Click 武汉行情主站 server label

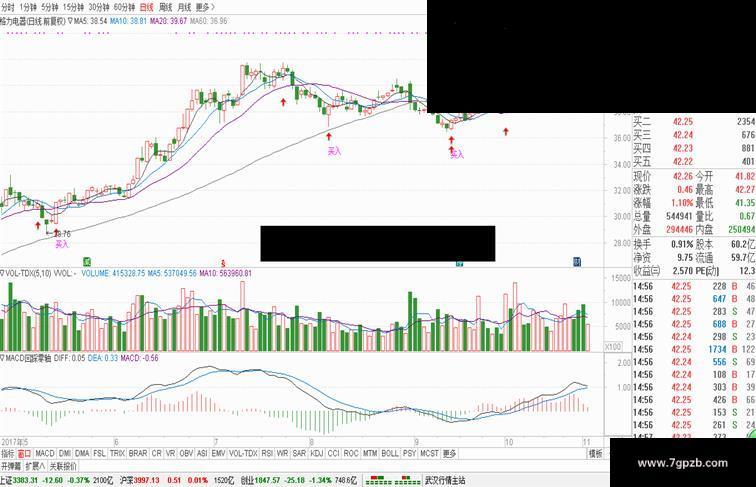[x=445, y=480]
